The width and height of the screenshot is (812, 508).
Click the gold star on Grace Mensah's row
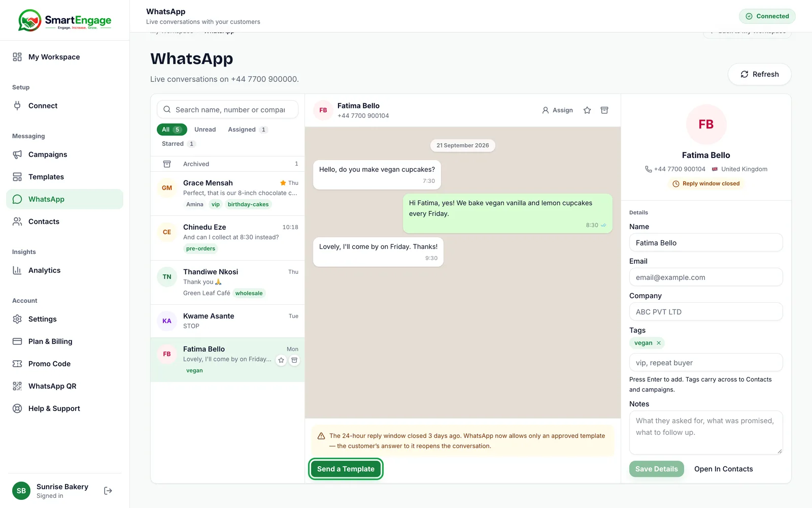pyautogui.click(x=283, y=183)
